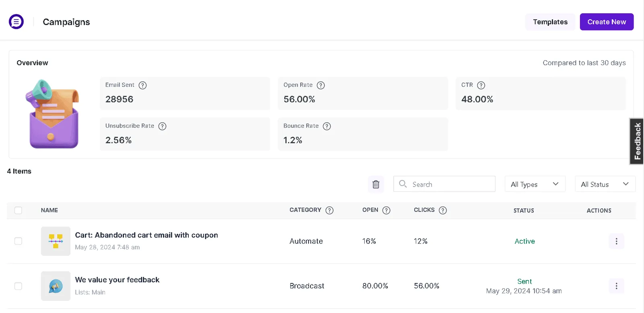Open help tooltip next to Email Sent
Image resolution: width=644 pixels, height=313 pixels.
142,85
